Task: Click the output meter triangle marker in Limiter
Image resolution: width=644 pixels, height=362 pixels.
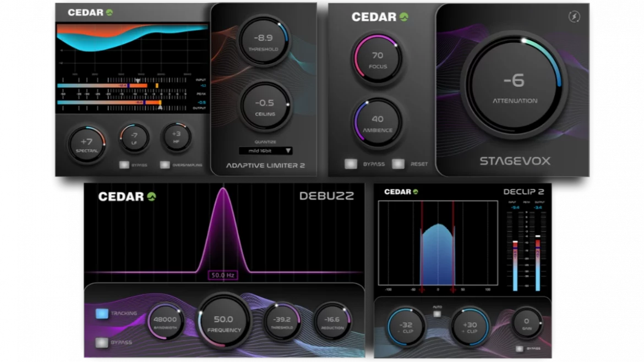Action: pyautogui.click(x=161, y=107)
